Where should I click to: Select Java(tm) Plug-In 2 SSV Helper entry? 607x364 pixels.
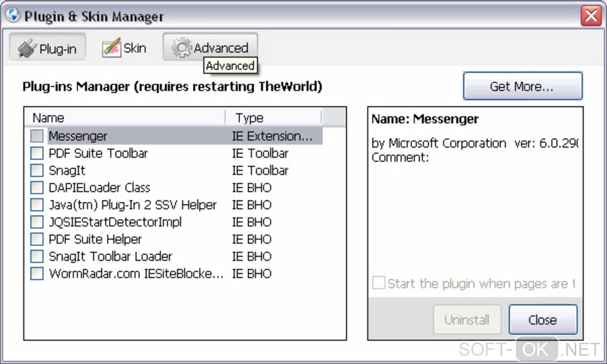click(x=132, y=205)
